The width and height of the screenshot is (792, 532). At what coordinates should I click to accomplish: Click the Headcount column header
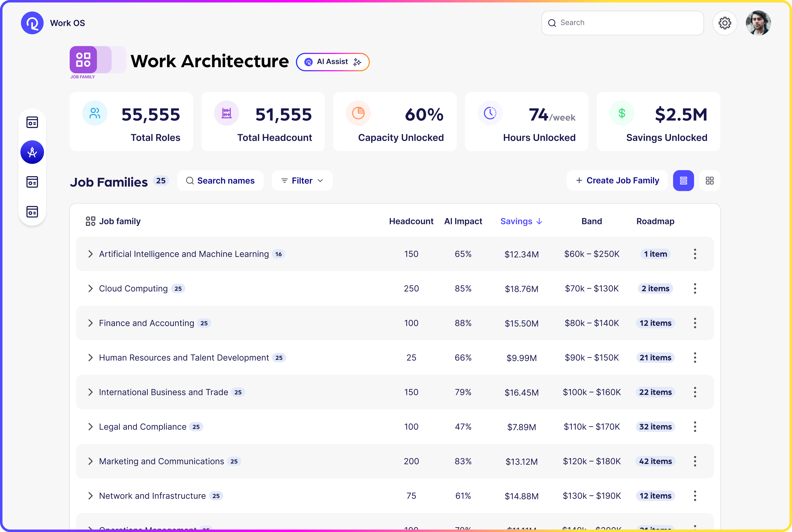click(x=411, y=221)
